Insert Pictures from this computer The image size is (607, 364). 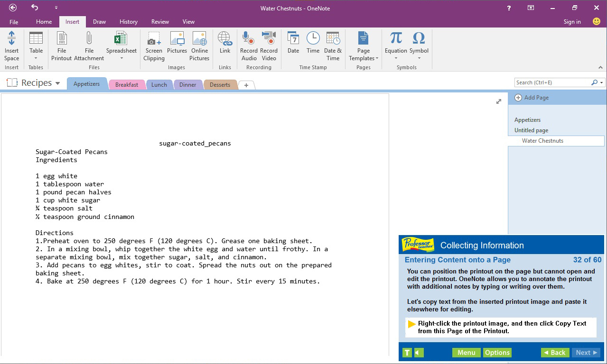coord(177,45)
